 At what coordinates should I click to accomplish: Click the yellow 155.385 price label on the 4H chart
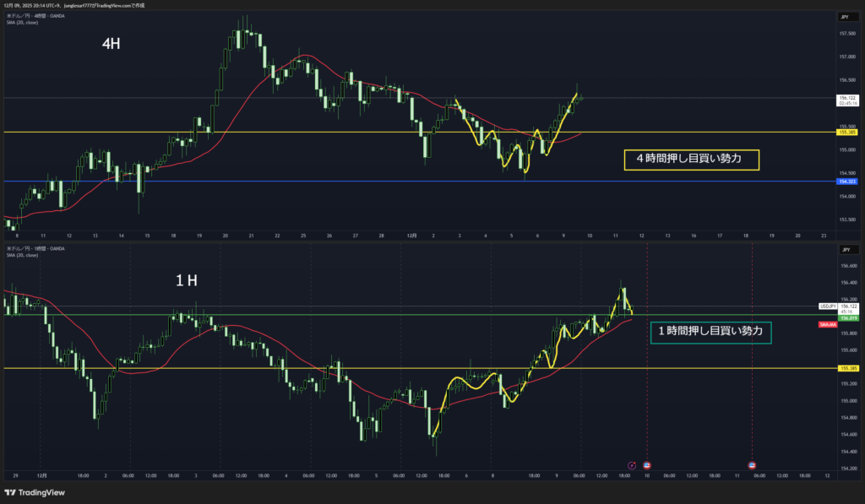point(846,133)
